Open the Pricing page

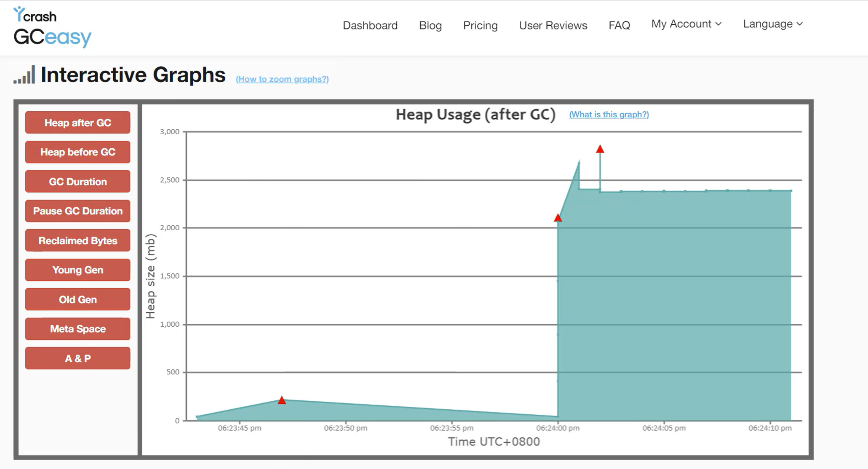coord(480,25)
